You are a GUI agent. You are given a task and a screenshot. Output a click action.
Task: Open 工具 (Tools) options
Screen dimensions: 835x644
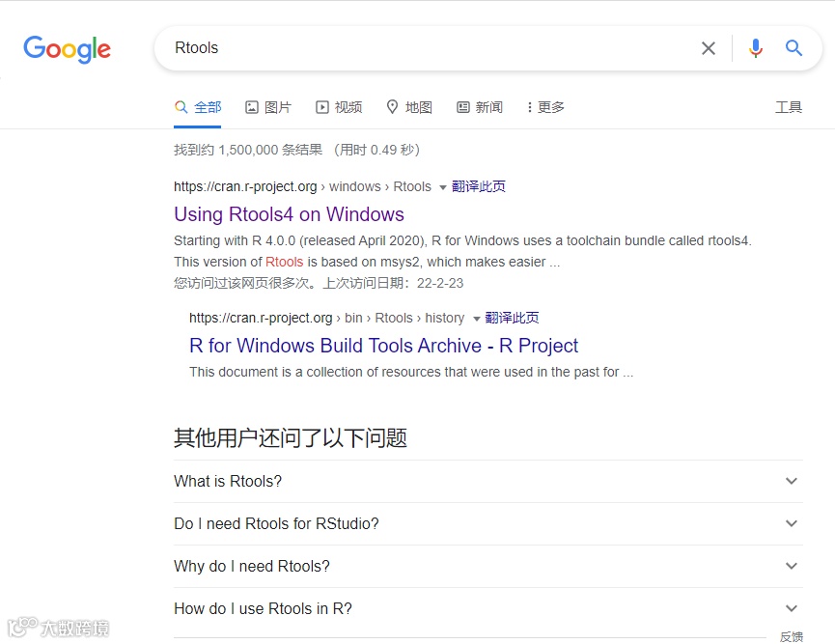[789, 107]
